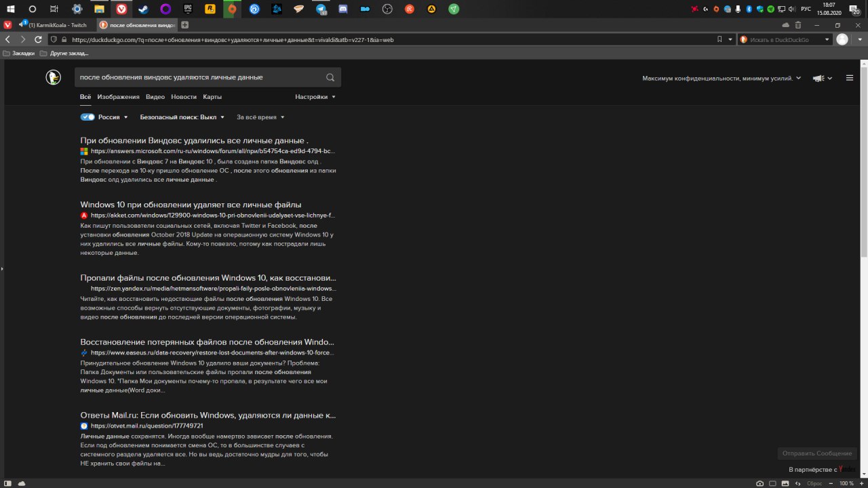Expand the Максимум конфиденциальности dropdown
Viewport: 868px width, 488px height.
click(x=722, y=78)
